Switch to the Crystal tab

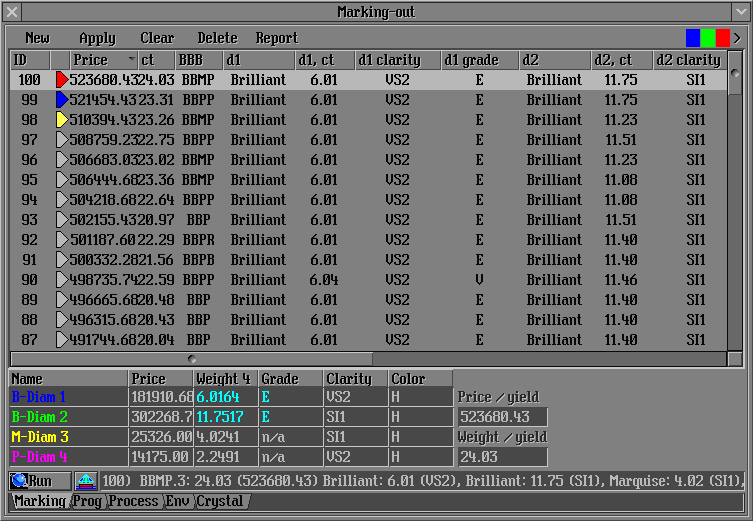coord(220,501)
